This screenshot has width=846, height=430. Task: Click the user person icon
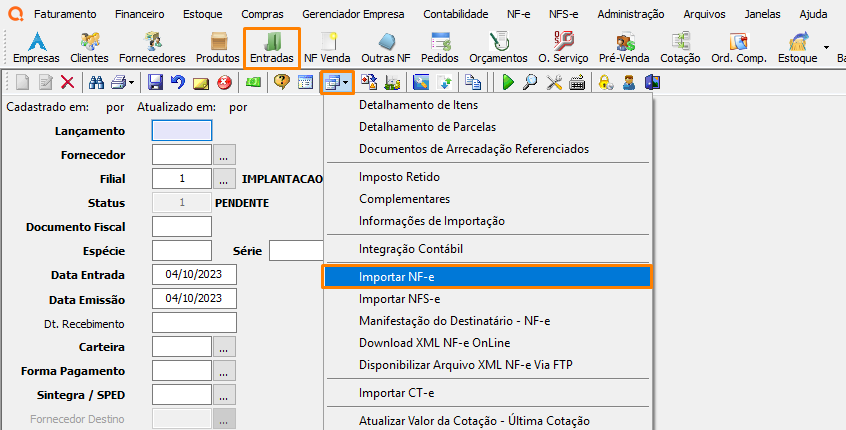point(629,83)
